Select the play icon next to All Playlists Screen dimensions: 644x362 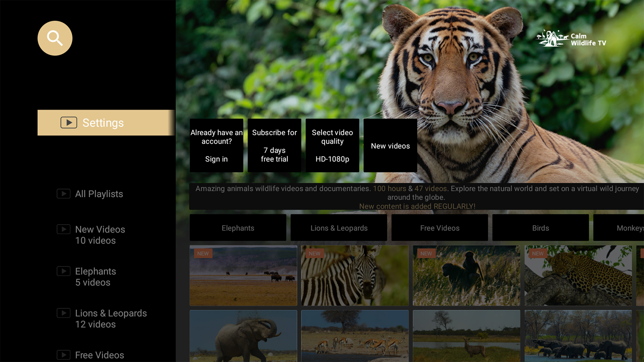coord(63,194)
